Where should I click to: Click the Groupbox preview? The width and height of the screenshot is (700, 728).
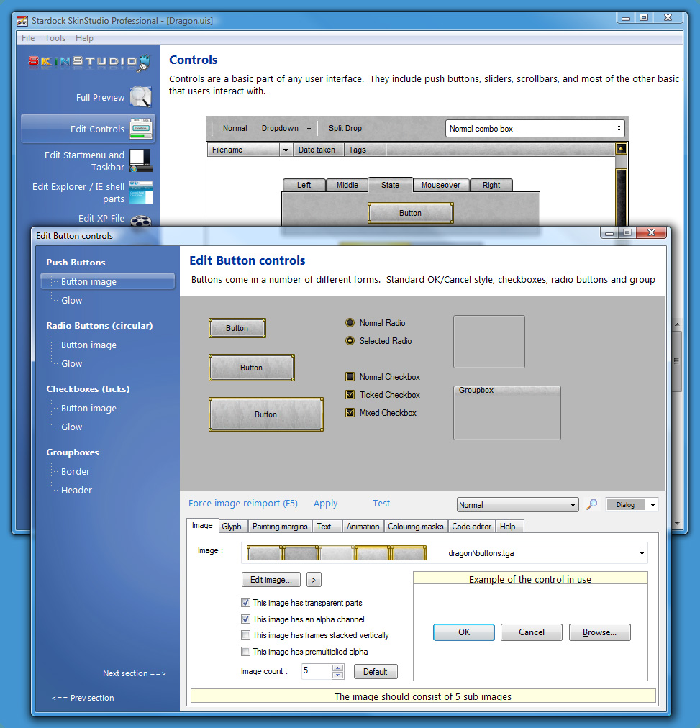coord(507,412)
